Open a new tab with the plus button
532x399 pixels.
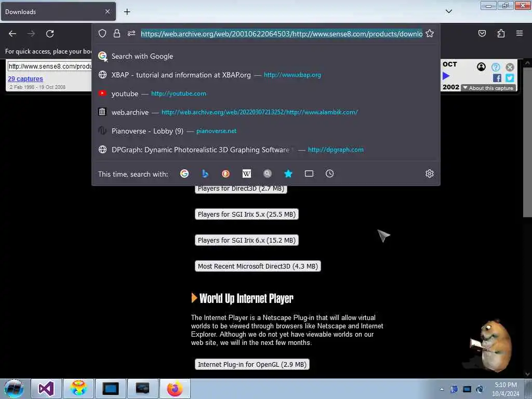(127, 12)
